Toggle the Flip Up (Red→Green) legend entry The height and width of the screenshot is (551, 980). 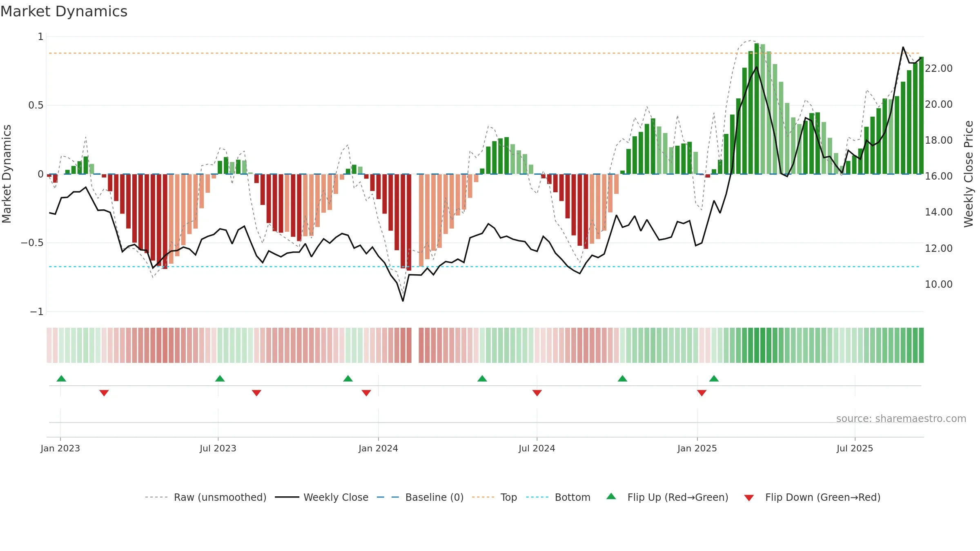point(667,497)
